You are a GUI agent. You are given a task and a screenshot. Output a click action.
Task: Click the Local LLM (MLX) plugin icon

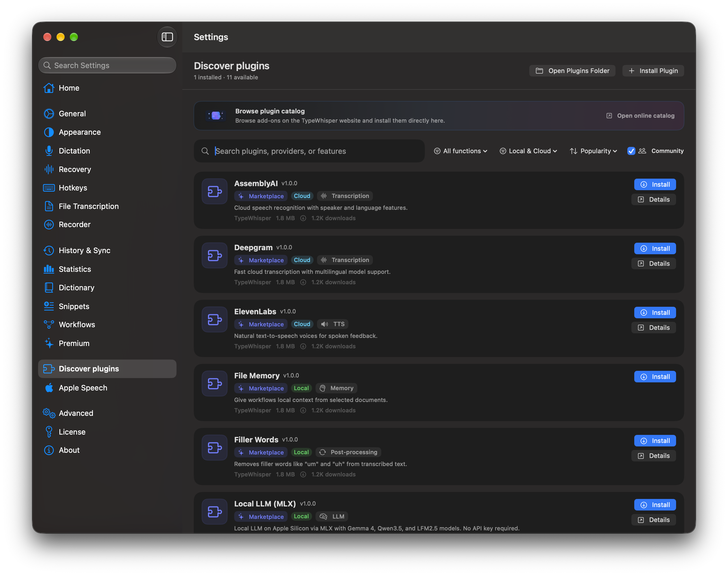tap(214, 512)
